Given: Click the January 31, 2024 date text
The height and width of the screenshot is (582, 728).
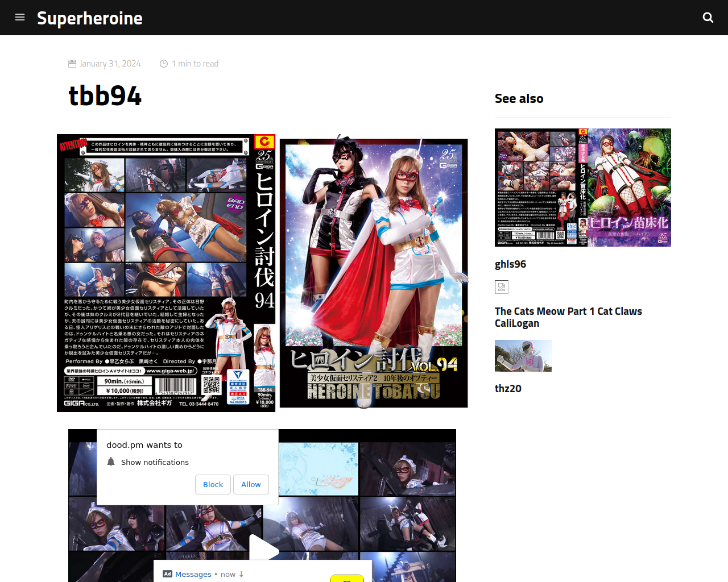Looking at the screenshot, I should click(x=110, y=64).
